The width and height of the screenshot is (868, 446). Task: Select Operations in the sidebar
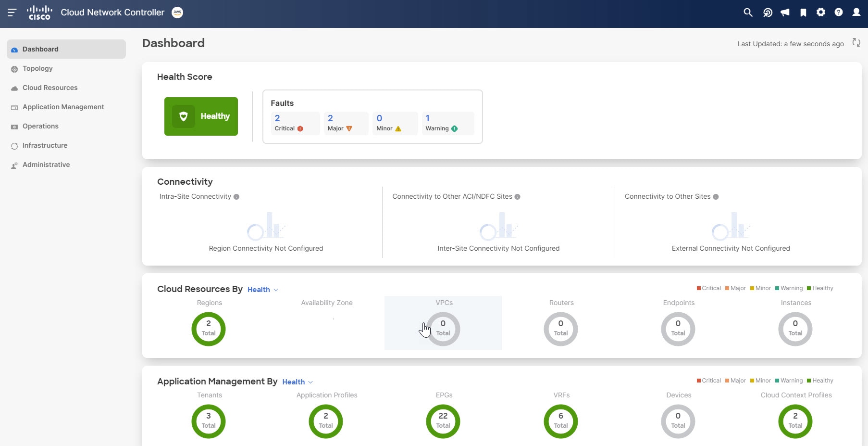click(40, 126)
